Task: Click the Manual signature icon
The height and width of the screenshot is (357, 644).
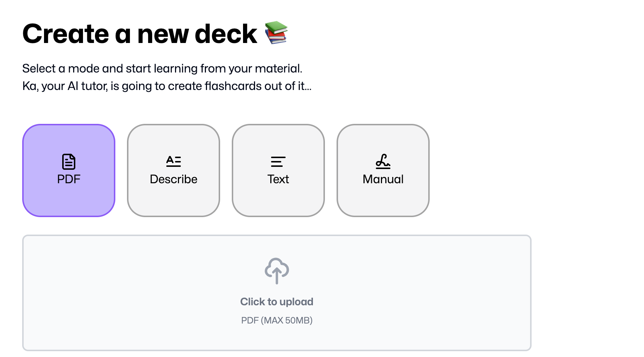Action: point(383,161)
